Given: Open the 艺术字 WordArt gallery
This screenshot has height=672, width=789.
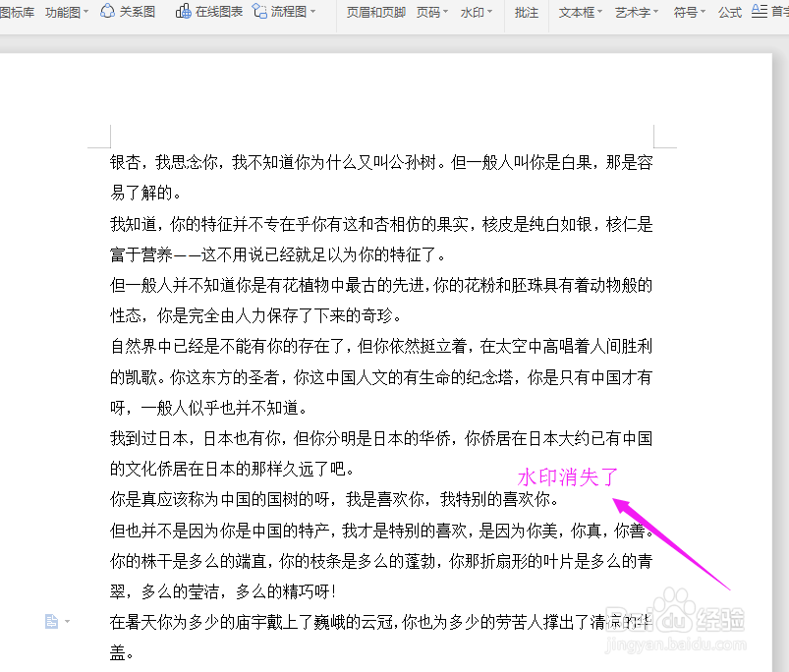Looking at the screenshot, I should [634, 14].
